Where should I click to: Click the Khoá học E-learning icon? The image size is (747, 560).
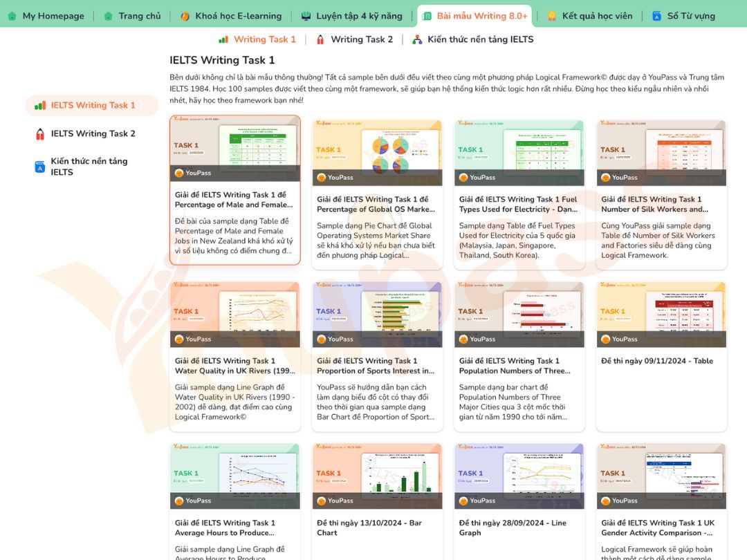(185, 16)
